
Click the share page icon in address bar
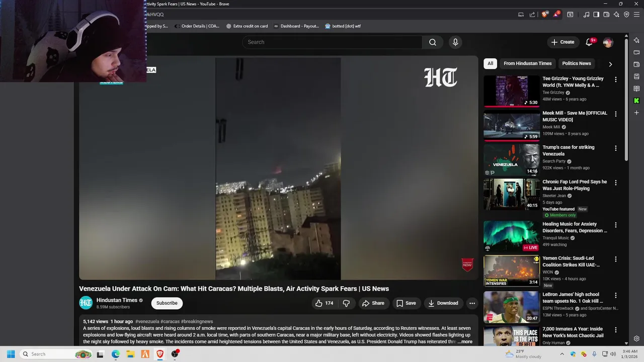pyautogui.click(x=532, y=15)
